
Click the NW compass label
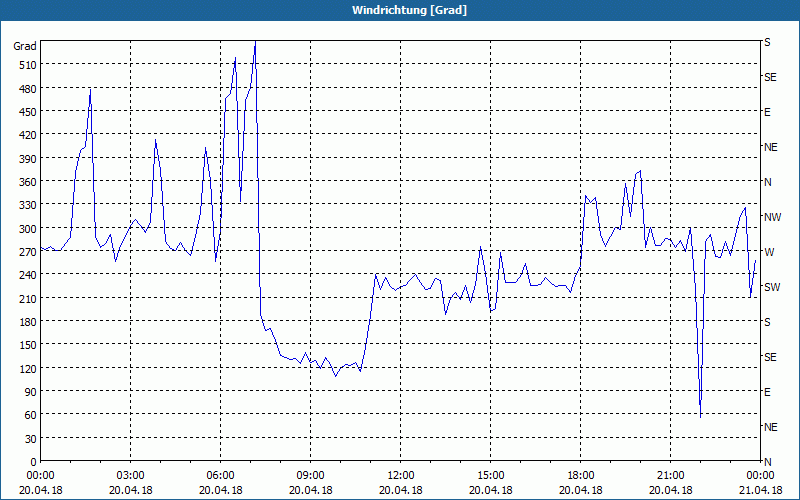pos(772,217)
